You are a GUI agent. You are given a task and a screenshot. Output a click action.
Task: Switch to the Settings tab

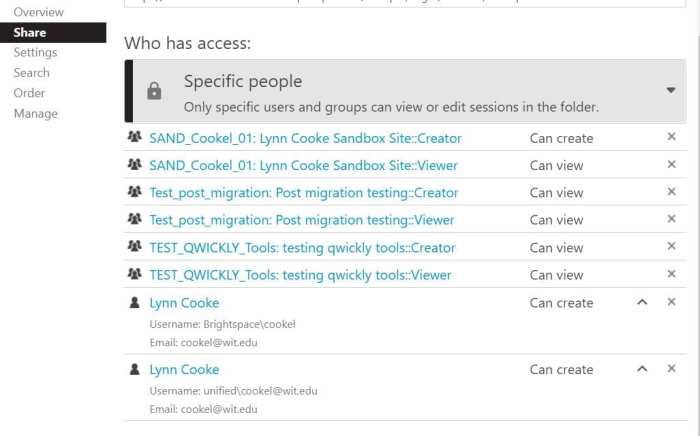[x=35, y=52]
